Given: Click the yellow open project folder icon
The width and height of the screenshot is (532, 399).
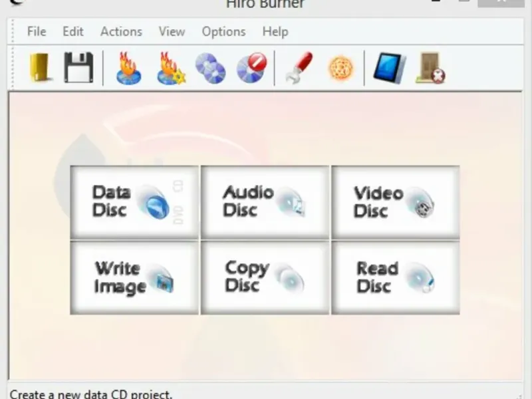Looking at the screenshot, I should (x=40, y=68).
